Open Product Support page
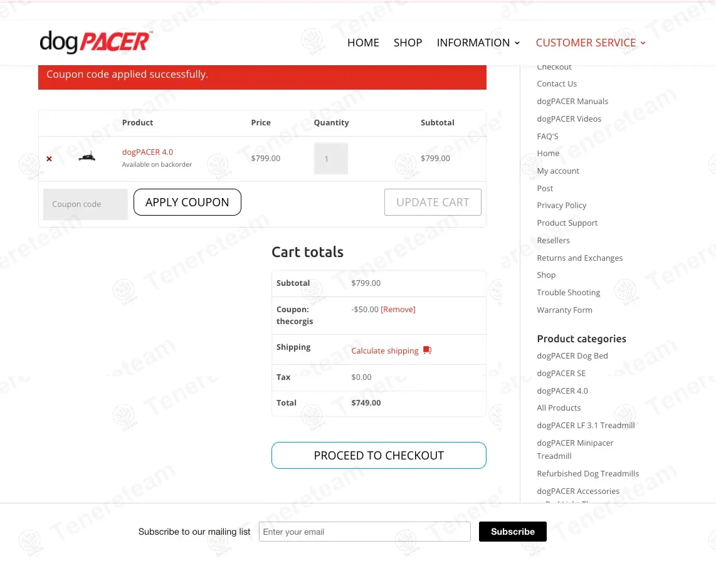 point(567,223)
